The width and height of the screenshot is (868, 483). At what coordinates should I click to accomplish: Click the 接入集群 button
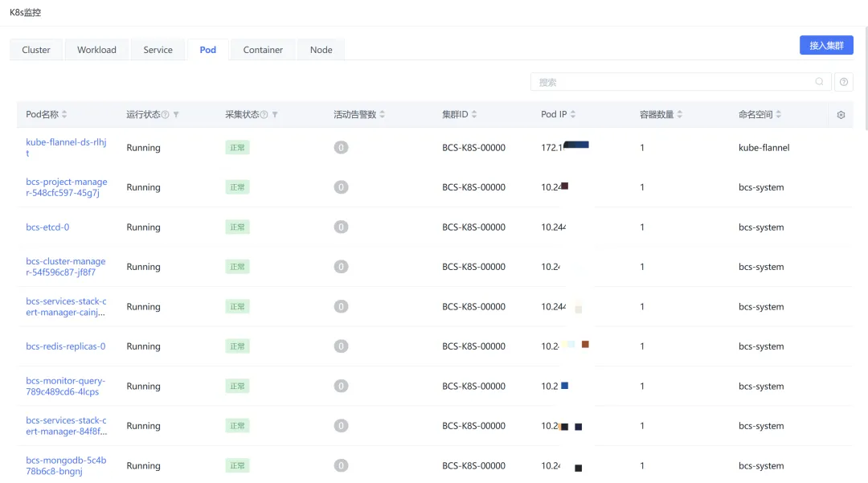[x=826, y=46]
